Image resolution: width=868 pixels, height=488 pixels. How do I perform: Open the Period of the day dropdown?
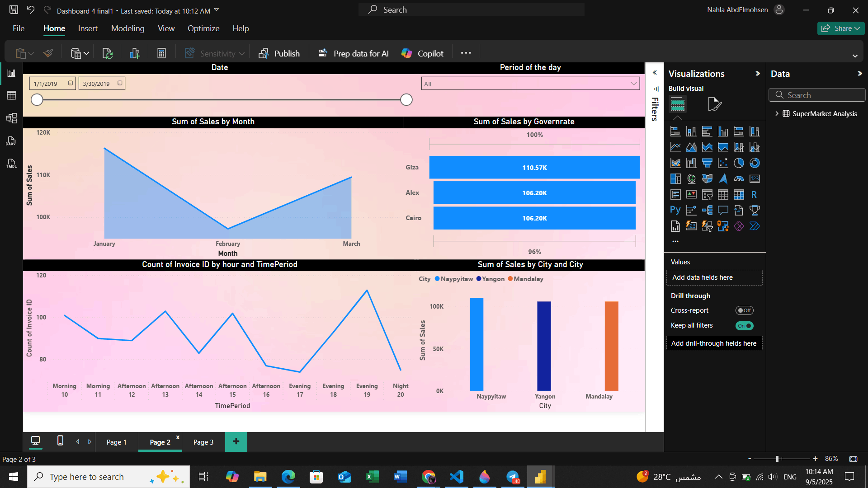pyautogui.click(x=634, y=84)
